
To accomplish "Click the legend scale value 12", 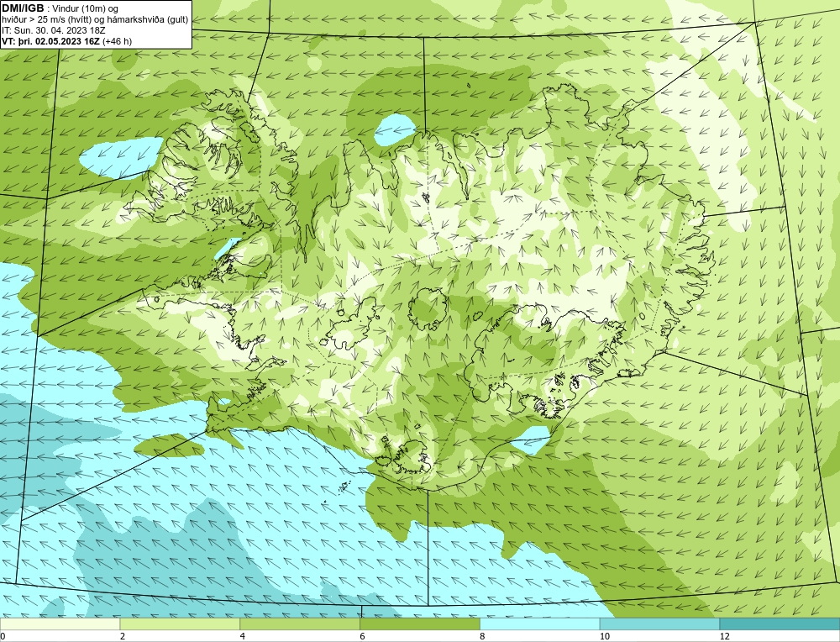I will (x=724, y=636).
